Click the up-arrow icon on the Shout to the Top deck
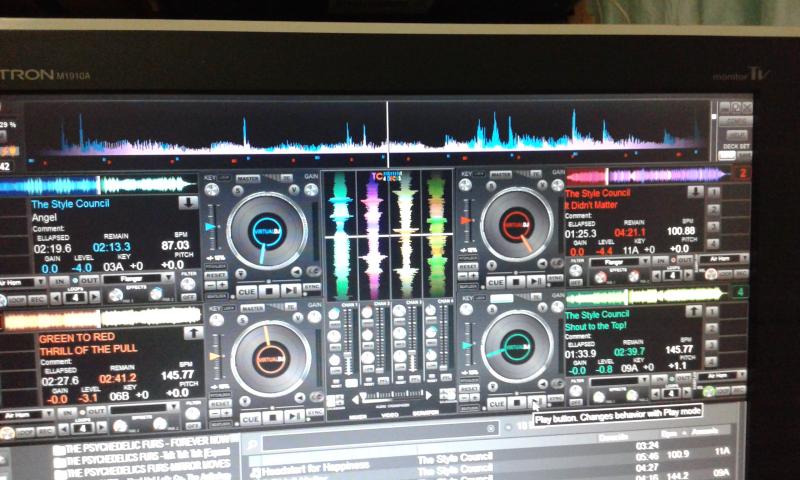Screen dimensions: 800x480 pyautogui.click(x=693, y=310)
